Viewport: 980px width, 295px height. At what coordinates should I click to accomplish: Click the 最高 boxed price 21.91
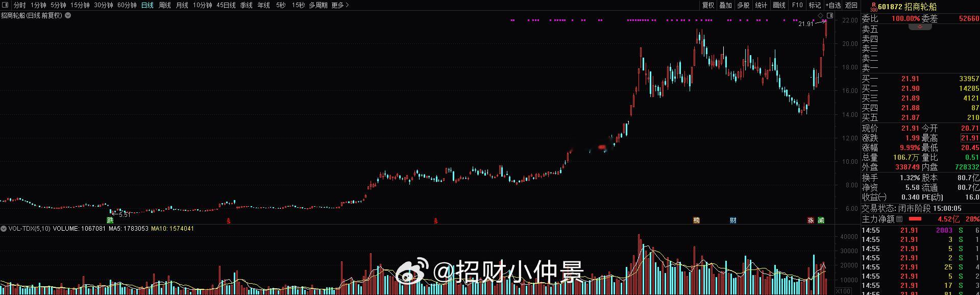(970, 138)
